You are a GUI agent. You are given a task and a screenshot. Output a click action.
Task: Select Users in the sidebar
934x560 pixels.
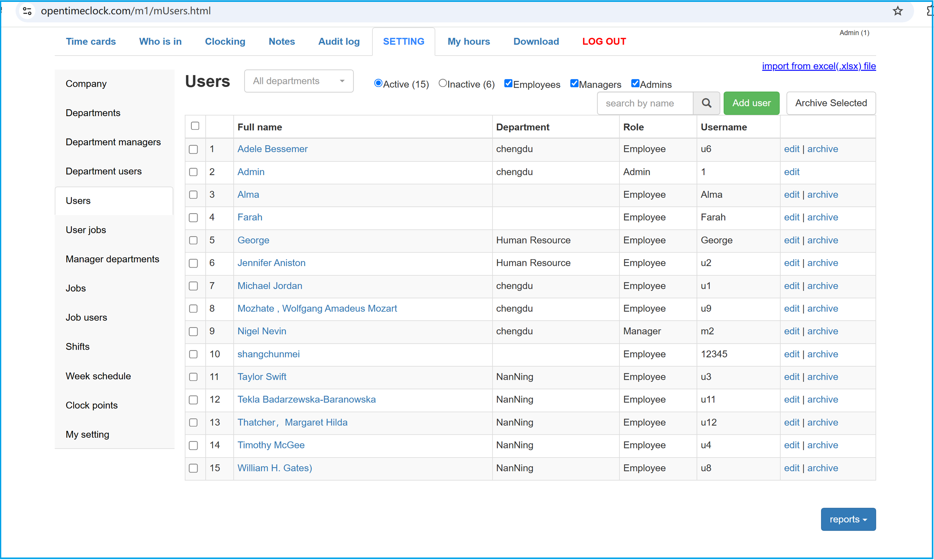coord(114,201)
